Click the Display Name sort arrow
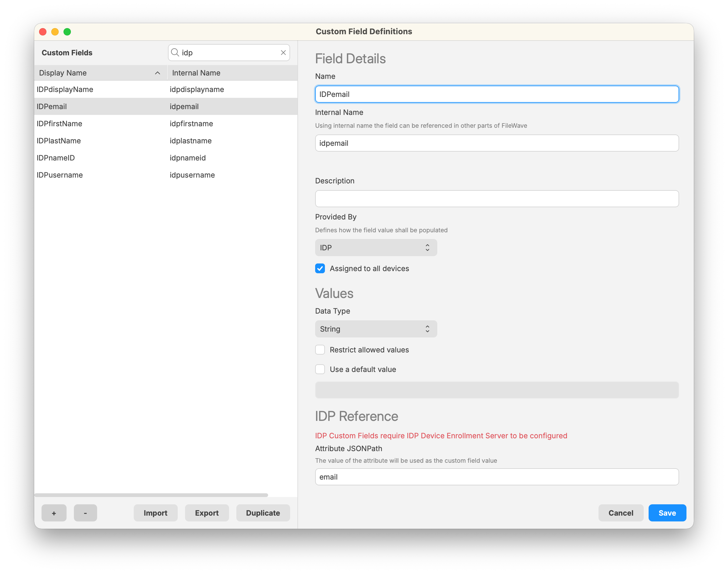728x574 pixels. (157, 73)
